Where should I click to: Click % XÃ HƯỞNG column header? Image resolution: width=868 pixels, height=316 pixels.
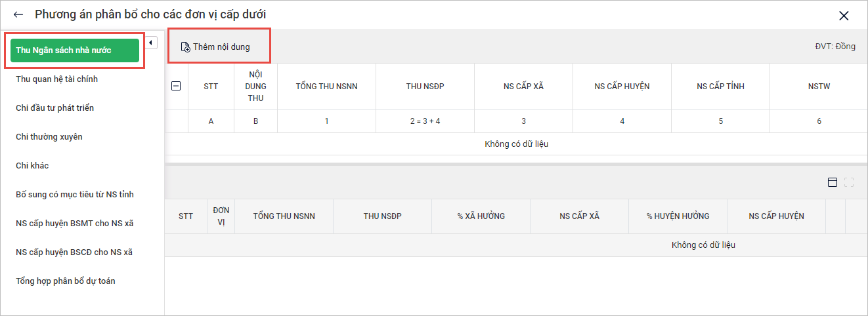[x=481, y=216]
